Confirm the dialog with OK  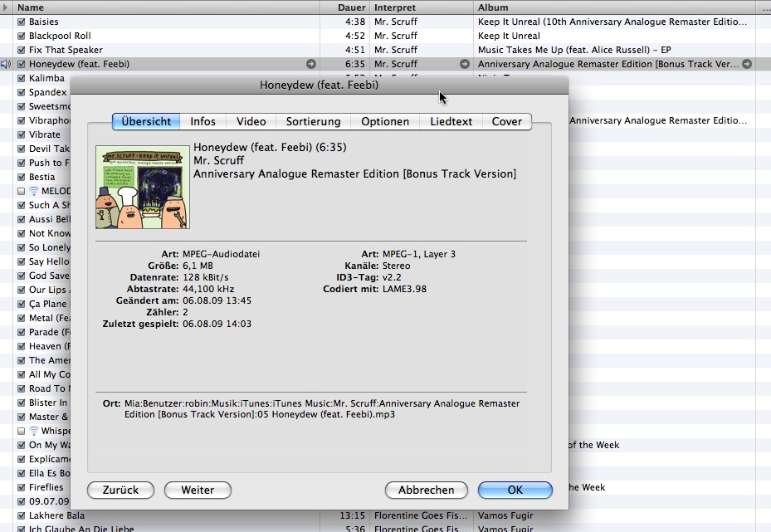click(x=515, y=490)
